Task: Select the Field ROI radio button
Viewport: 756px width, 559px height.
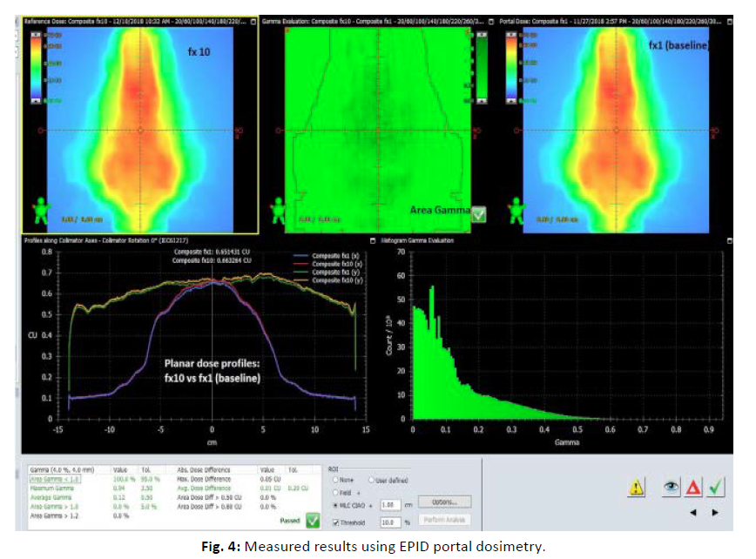Action: [335, 491]
